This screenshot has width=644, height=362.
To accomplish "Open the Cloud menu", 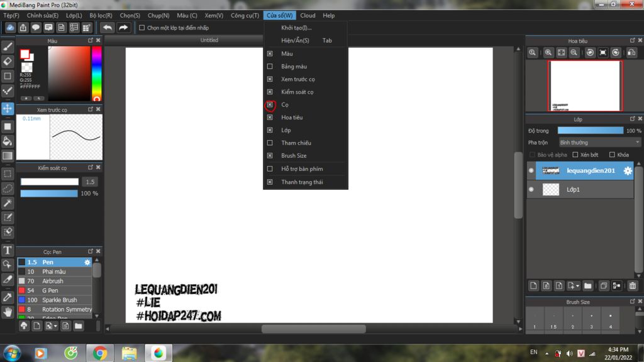I will click(x=308, y=15).
